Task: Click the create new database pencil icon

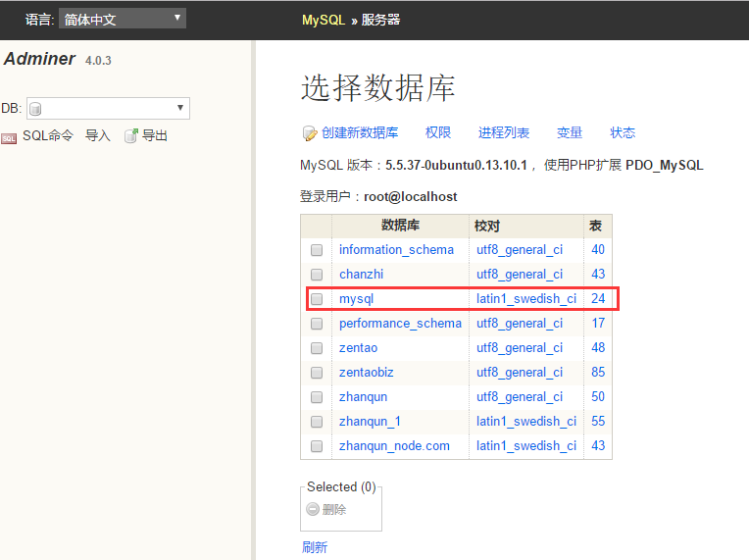Action: coord(309,133)
